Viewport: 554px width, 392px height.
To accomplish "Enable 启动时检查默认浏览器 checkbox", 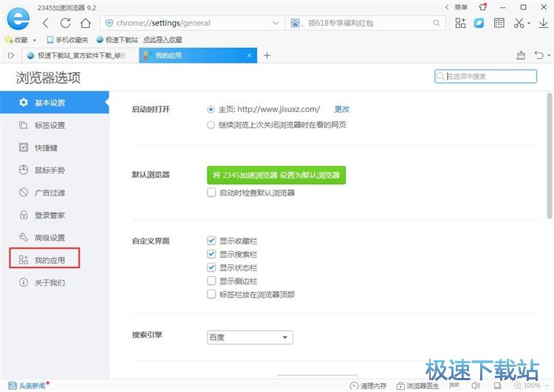I will point(211,193).
